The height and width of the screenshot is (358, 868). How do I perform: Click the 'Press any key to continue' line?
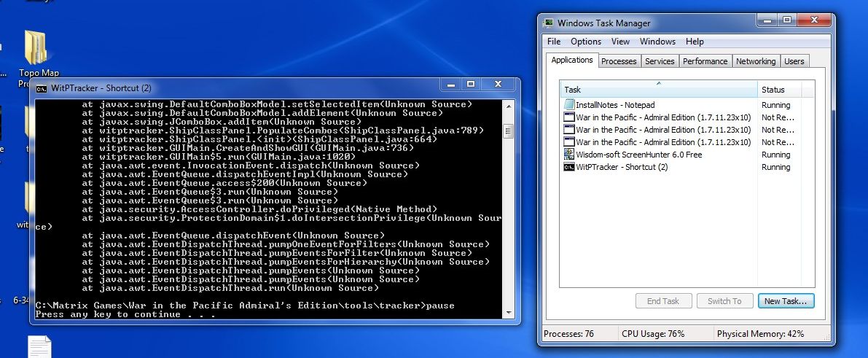click(x=125, y=314)
